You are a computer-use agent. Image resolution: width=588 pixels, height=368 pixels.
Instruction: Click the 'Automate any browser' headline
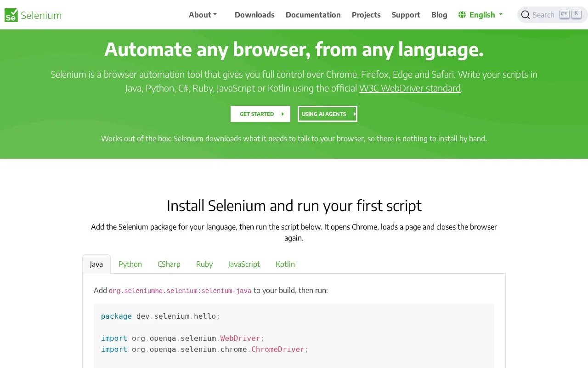294,50
